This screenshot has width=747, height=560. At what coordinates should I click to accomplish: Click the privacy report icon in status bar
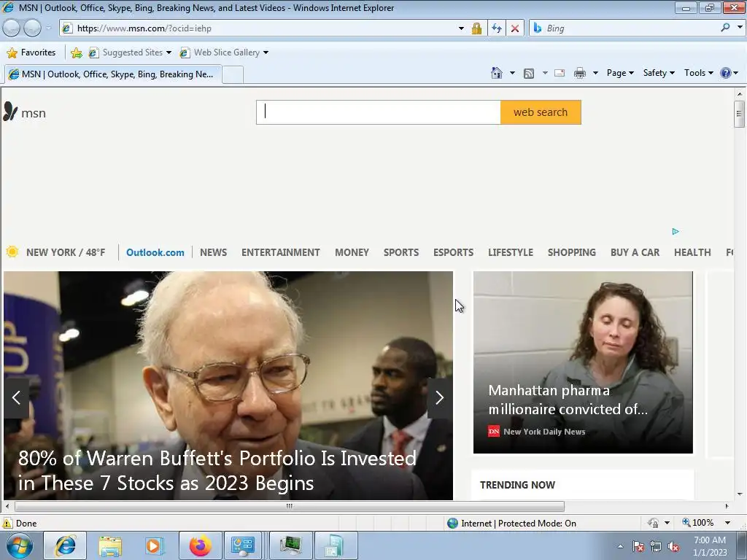(653, 523)
